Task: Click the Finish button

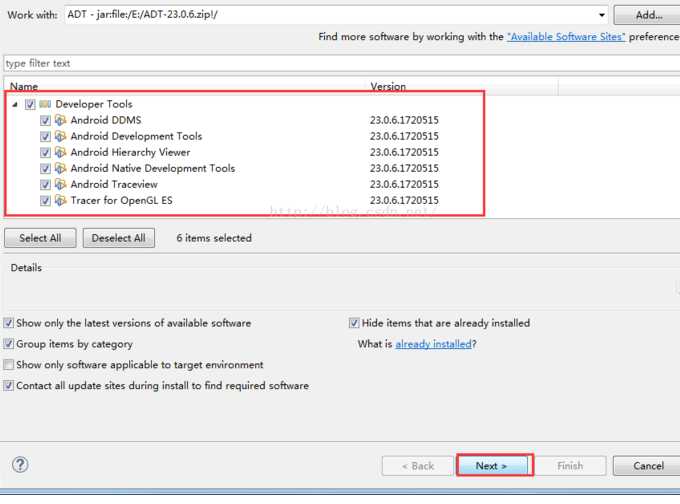Action: (570, 466)
